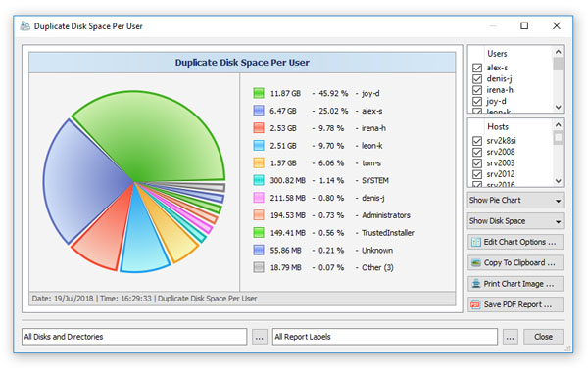
Task: Uncheck the joy-d user checkbox
Action: (x=477, y=102)
